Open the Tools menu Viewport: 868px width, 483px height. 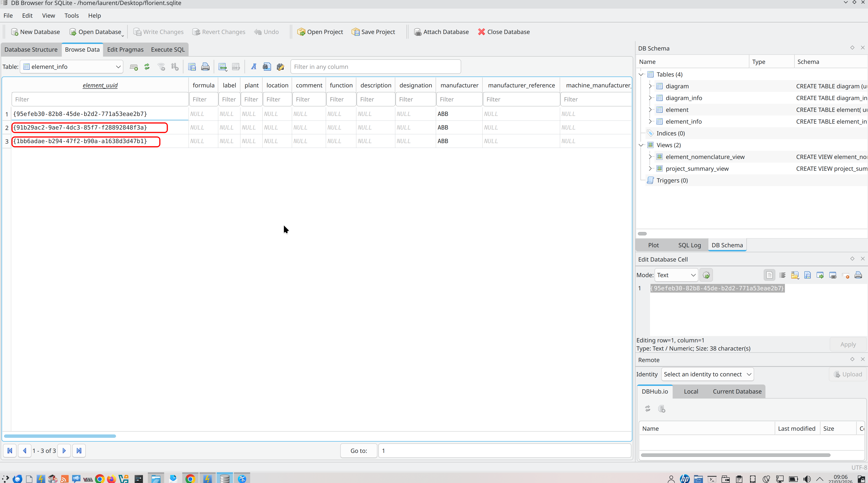click(x=72, y=15)
